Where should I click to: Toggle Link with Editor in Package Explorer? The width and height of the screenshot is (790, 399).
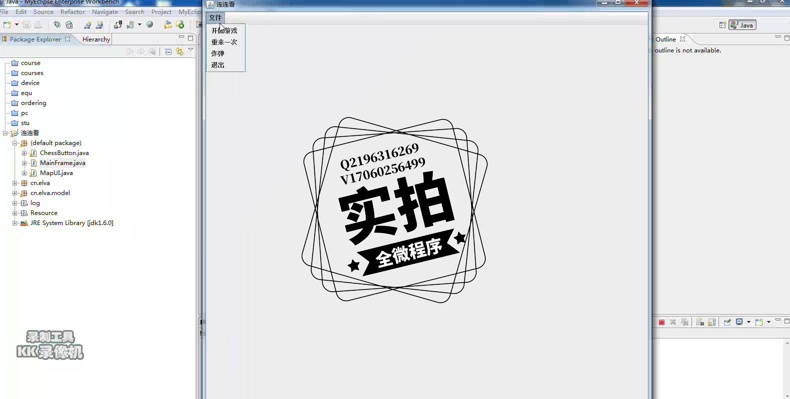point(179,51)
